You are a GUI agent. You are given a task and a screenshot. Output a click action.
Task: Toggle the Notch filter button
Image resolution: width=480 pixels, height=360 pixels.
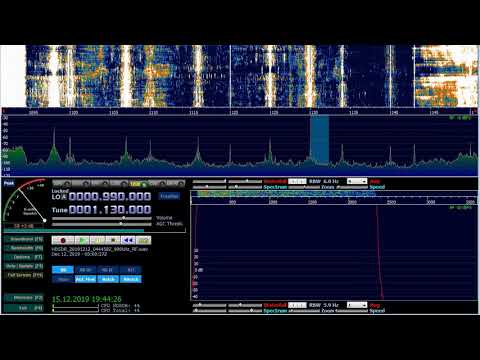point(108,279)
